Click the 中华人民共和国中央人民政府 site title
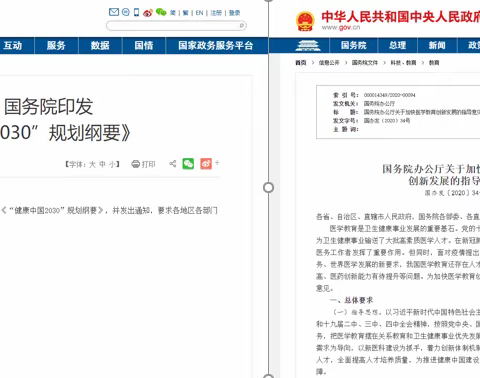 coord(401,17)
